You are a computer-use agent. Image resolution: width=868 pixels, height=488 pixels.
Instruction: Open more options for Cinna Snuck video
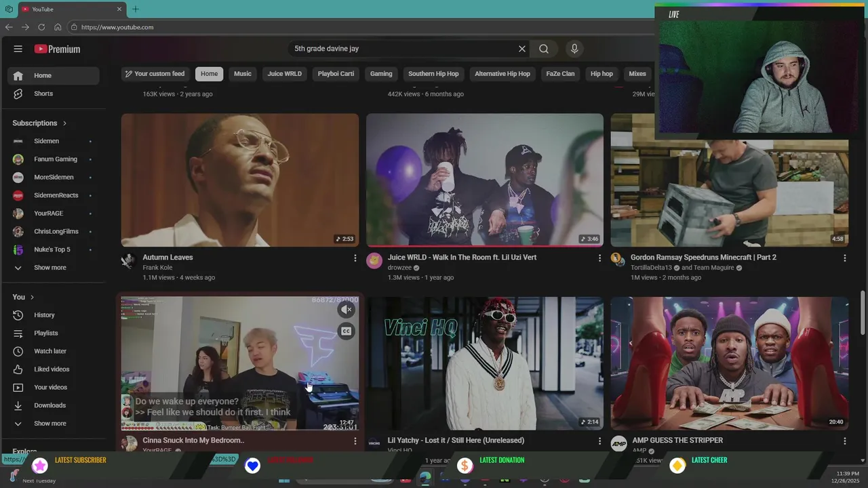click(x=355, y=441)
